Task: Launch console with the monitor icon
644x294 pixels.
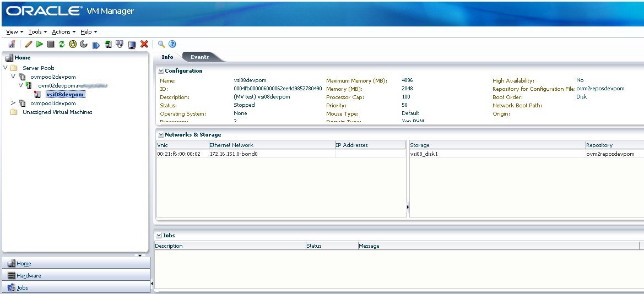Action: pos(132,45)
